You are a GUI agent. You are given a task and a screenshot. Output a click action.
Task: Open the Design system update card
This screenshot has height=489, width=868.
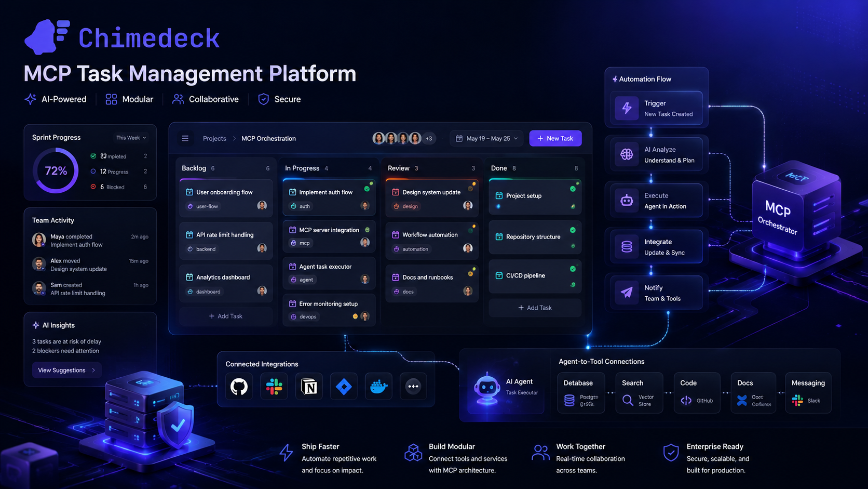pyautogui.click(x=432, y=199)
